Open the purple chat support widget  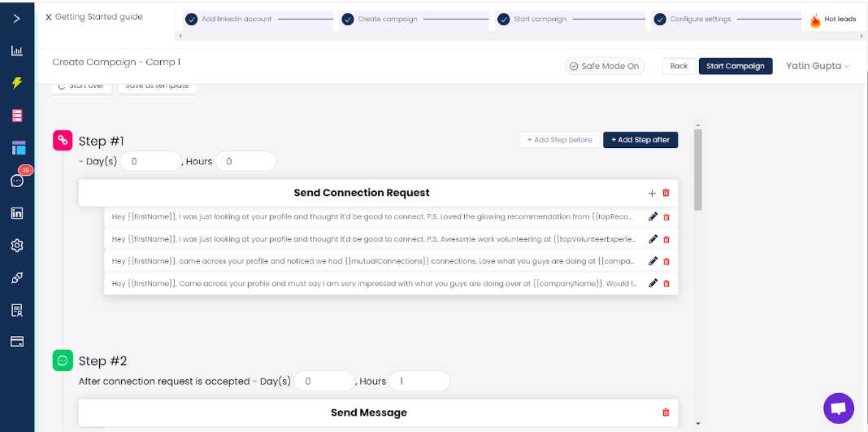tap(839, 408)
